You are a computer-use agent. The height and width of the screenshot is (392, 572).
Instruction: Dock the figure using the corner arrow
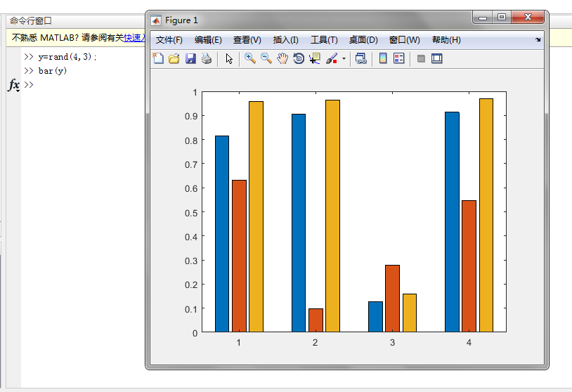pyautogui.click(x=538, y=40)
